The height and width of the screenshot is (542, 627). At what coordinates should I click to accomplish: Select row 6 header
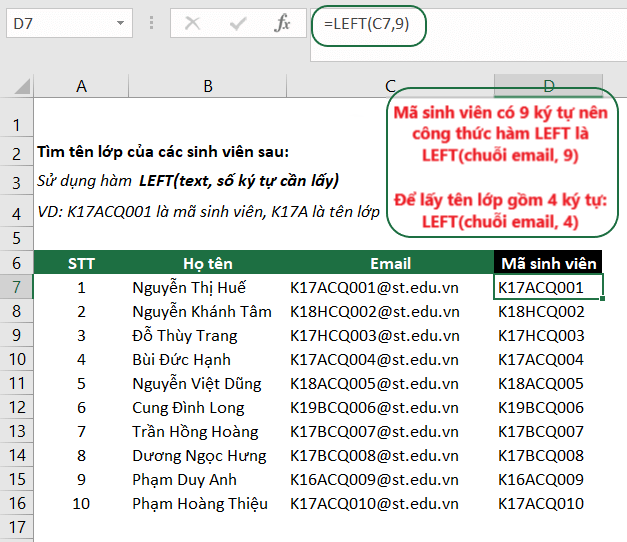click(x=16, y=263)
